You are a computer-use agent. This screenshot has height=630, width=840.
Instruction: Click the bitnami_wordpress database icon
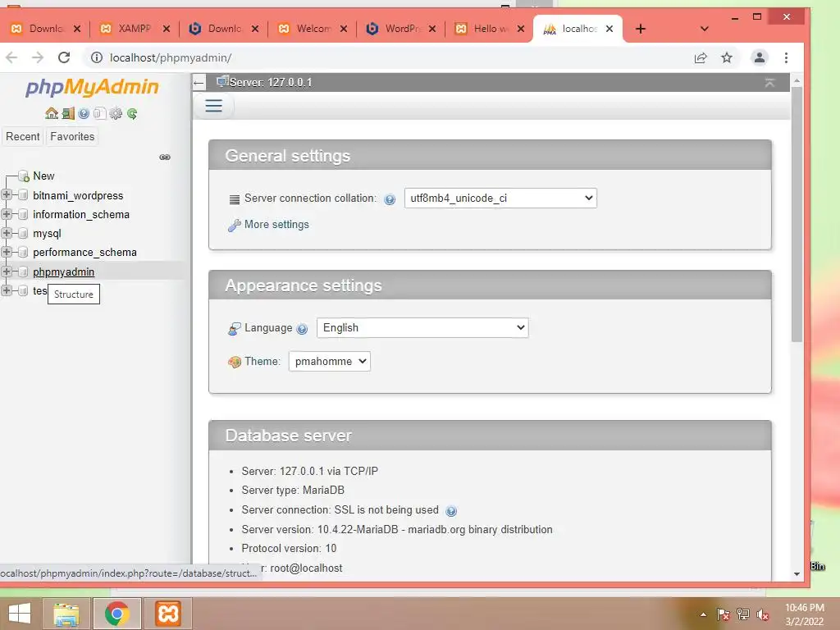pos(23,195)
